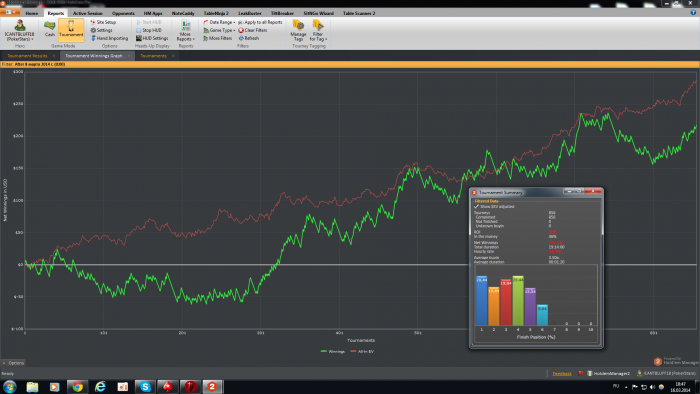Open the Filter for Tag dropdown
The width and height of the screenshot is (700, 394).
pyautogui.click(x=318, y=30)
